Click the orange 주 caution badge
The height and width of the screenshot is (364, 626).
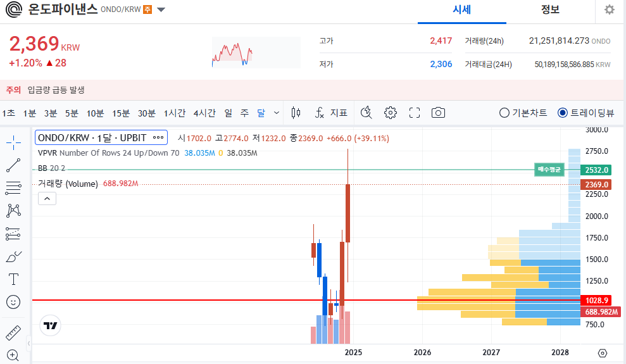[x=147, y=9]
